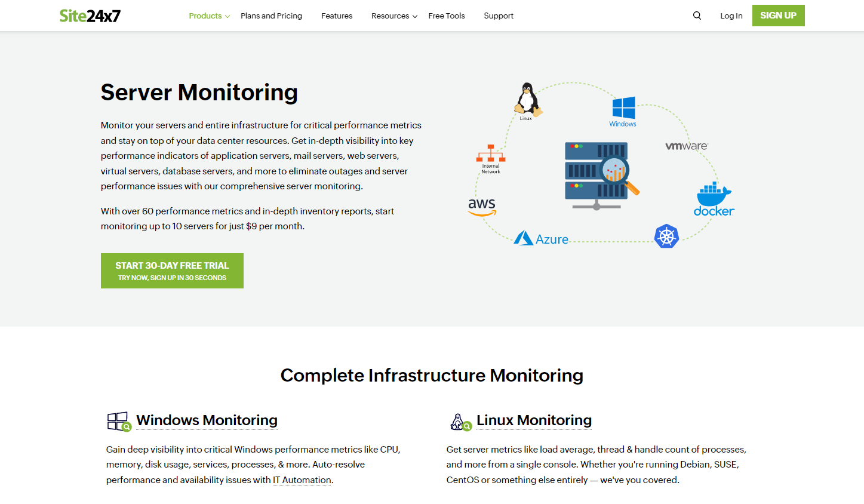Open the Linux Monitoring heading link
864x504 pixels.
[534, 420]
